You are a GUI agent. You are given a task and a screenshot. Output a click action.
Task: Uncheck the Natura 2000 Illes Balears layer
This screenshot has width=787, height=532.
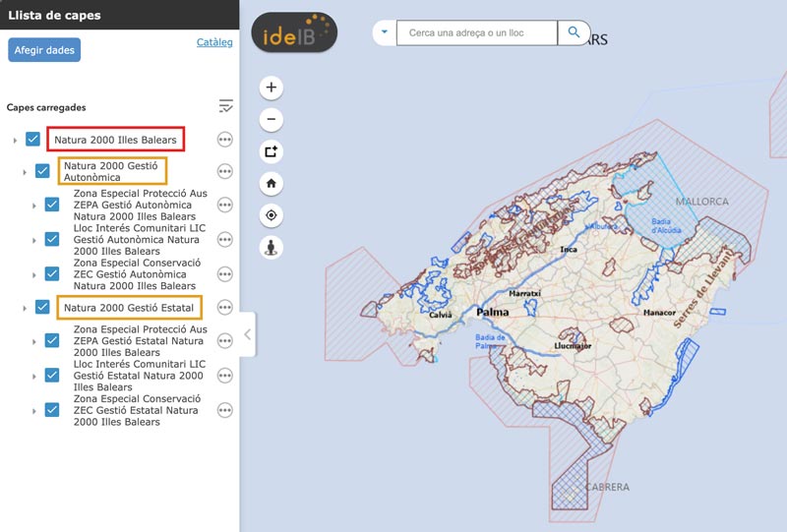click(x=32, y=140)
